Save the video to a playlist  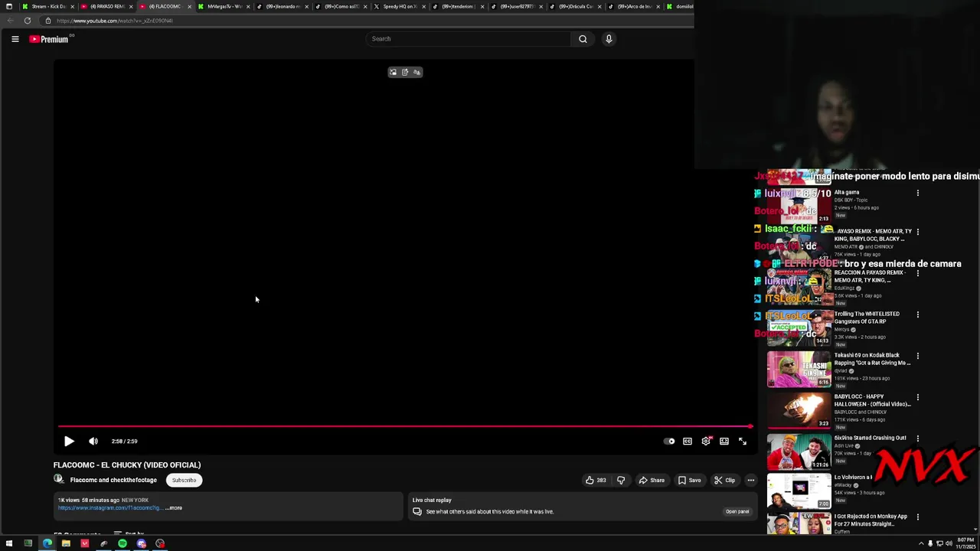(x=689, y=480)
